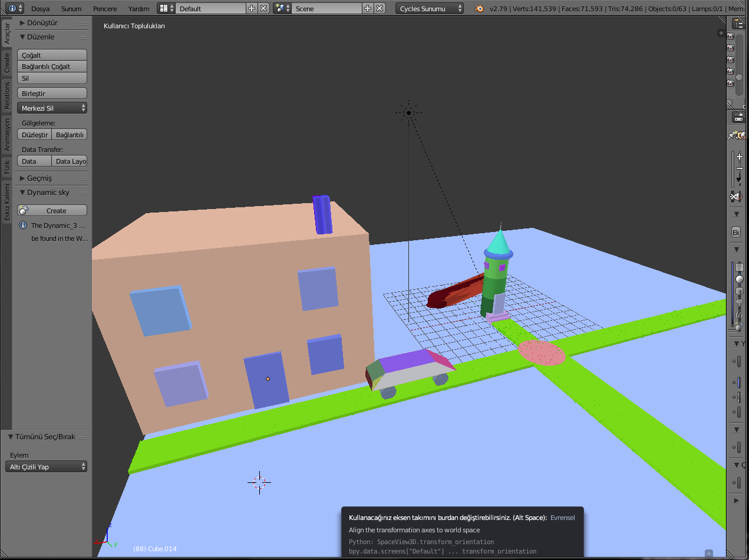749x560 pixels.
Task: Switch to the Eskiz Kalemi tab
Action: 6,202
